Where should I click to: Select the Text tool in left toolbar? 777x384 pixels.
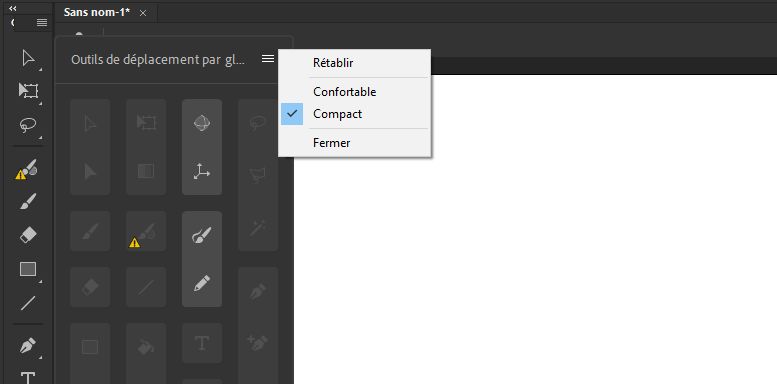click(28, 378)
